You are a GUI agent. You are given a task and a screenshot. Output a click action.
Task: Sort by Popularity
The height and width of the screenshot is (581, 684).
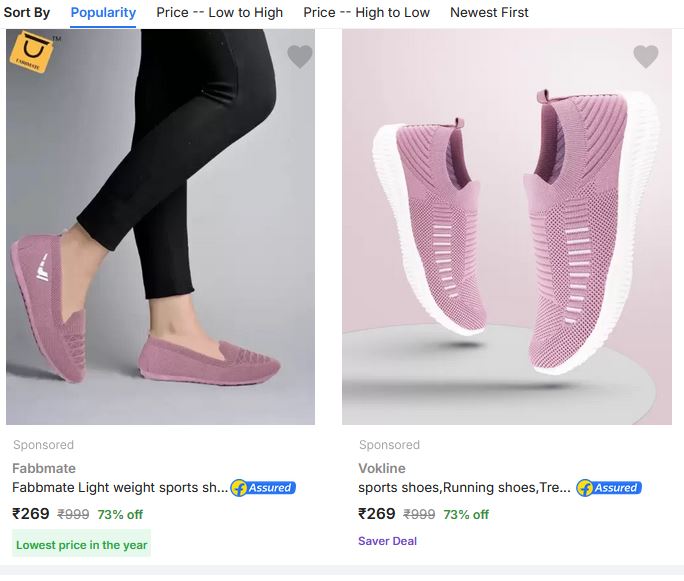[x=103, y=13]
